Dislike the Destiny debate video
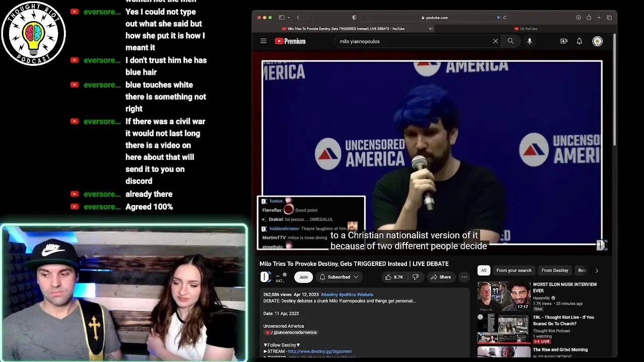Screen dimensions: 644x362 pyautogui.click(x=415, y=277)
